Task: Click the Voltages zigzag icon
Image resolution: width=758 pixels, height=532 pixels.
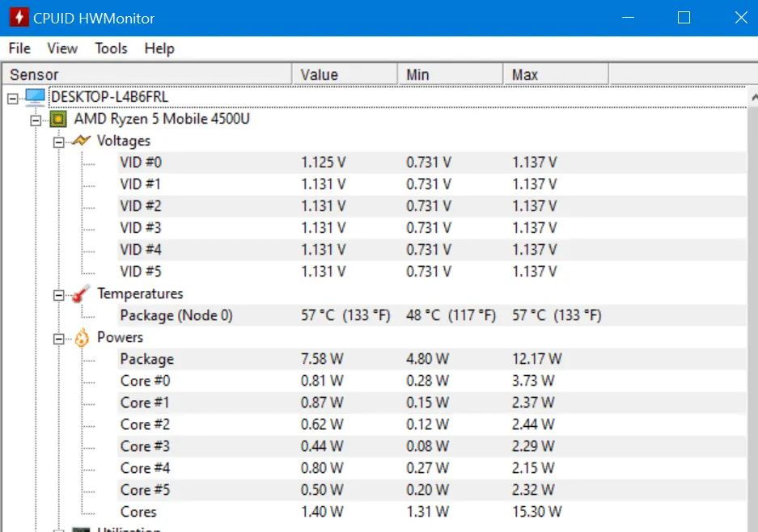Action: [81, 141]
